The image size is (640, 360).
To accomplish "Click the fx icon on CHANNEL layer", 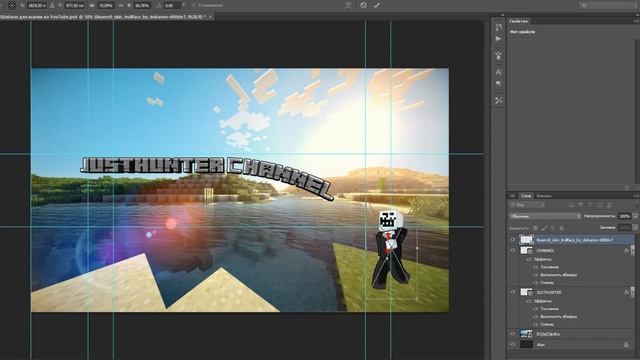I will (627, 250).
